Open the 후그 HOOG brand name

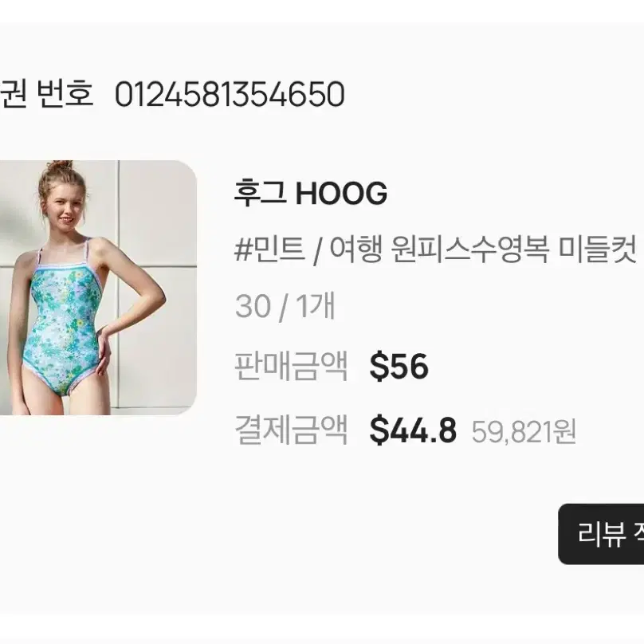[x=311, y=193]
